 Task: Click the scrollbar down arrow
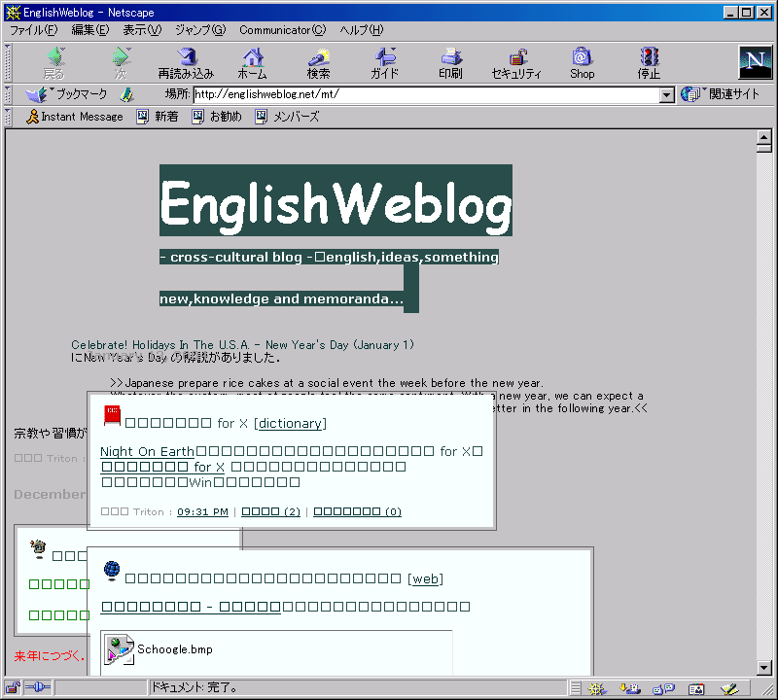click(764, 668)
